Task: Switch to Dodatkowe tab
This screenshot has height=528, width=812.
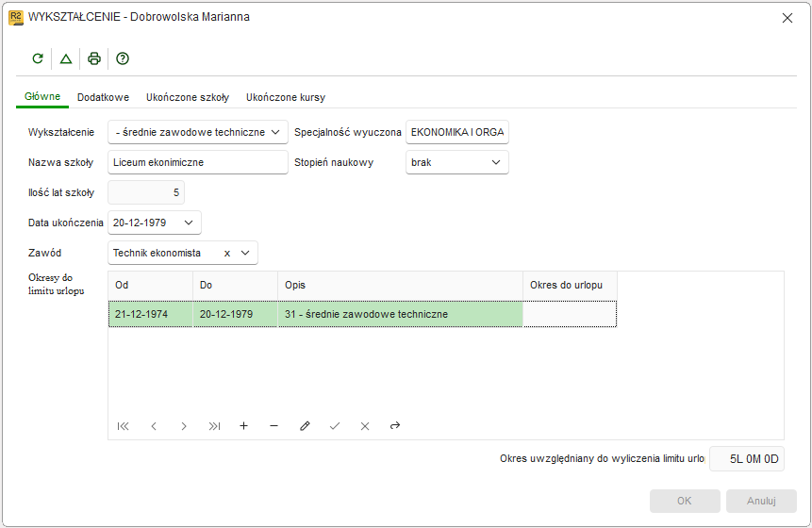Action: tap(103, 97)
